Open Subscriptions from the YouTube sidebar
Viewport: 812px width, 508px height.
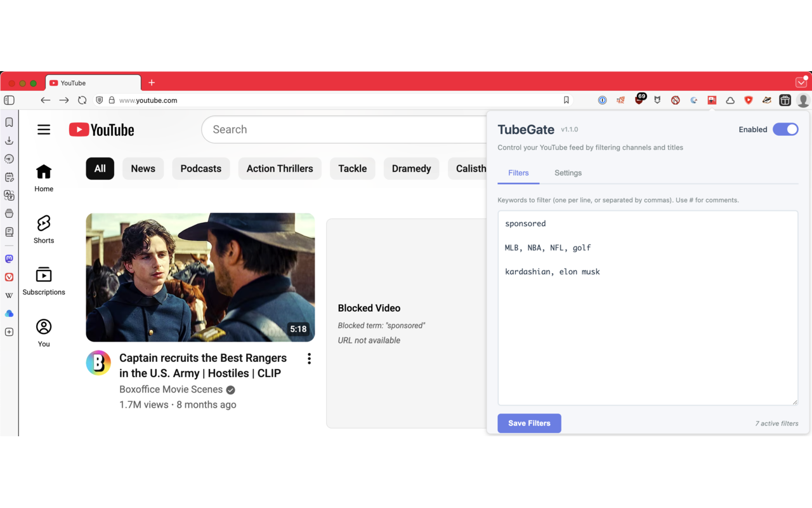click(44, 281)
